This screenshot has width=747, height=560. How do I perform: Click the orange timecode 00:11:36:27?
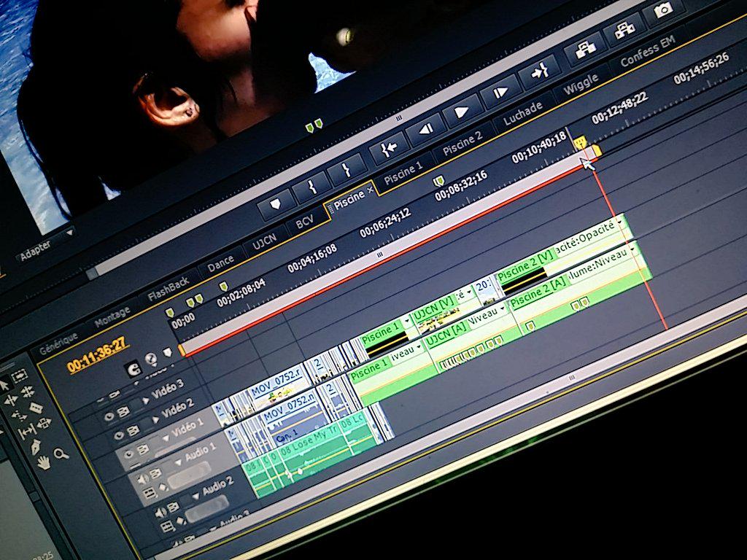(97, 354)
